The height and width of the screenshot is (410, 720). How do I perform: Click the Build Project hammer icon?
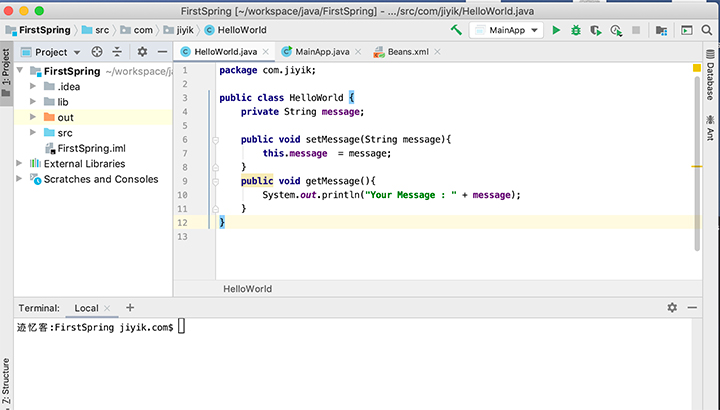(456, 30)
